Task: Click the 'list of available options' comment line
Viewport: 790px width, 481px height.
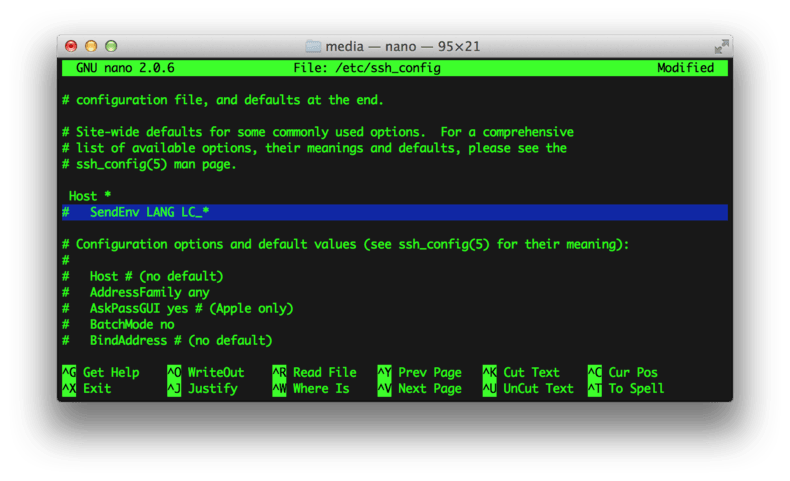Action: pyautogui.click(x=314, y=148)
